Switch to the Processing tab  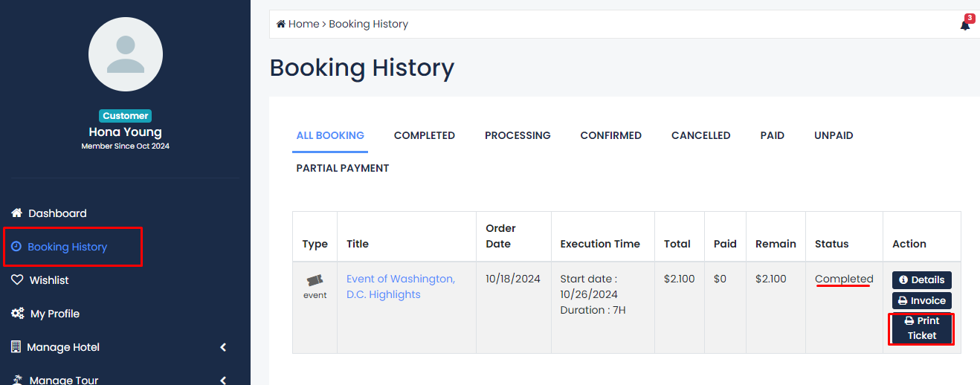point(518,135)
